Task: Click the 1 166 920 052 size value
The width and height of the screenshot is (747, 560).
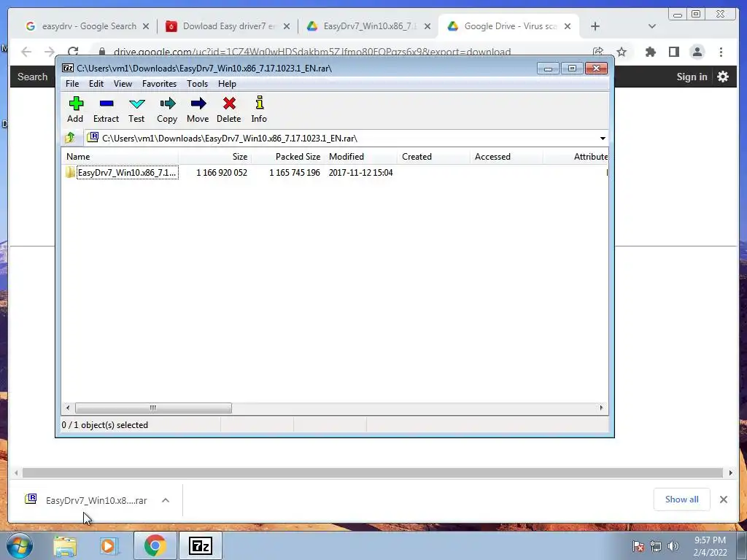Action: coord(222,172)
